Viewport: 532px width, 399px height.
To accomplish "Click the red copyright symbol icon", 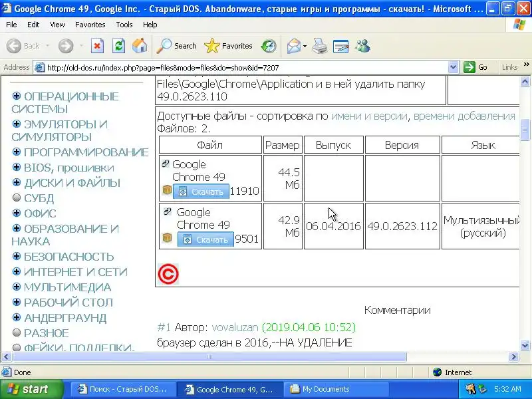I will click(168, 274).
